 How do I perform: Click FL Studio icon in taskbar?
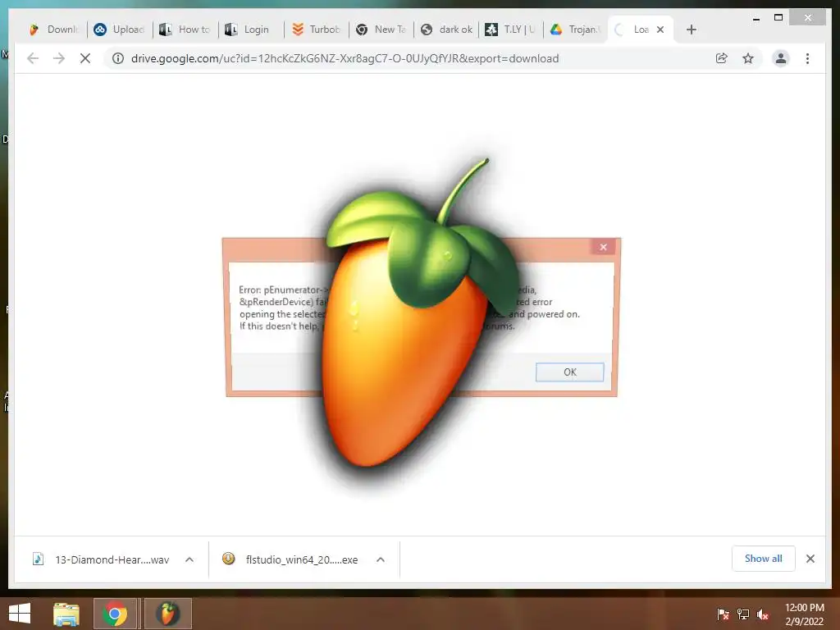click(167, 614)
